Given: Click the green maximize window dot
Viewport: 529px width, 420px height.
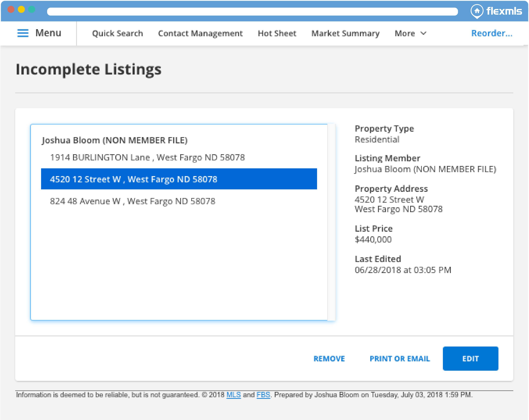Looking at the screenshot, I should pyautogui.click(x=32, y=9).
